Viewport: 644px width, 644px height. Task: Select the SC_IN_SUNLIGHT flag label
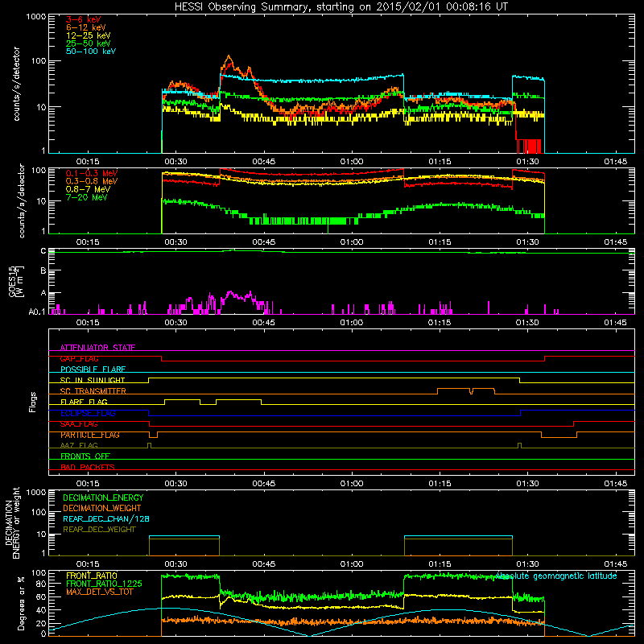[x=93, y=380]
